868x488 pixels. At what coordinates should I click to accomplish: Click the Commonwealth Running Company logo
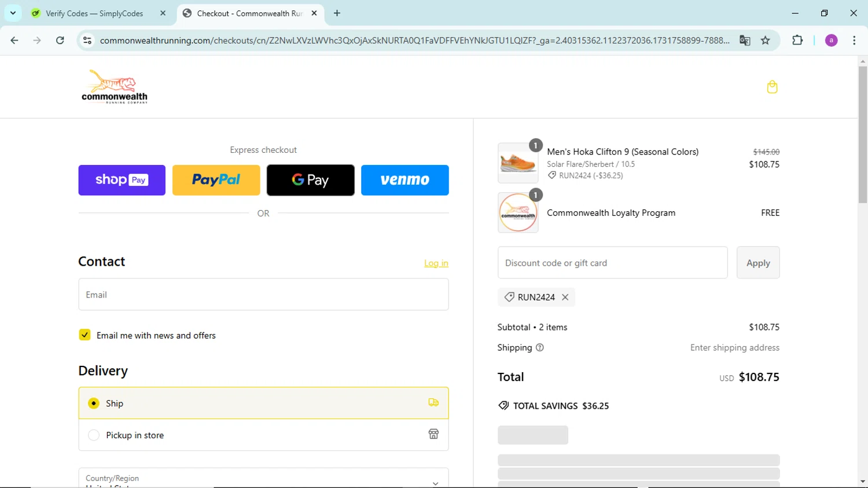(115, 87)
